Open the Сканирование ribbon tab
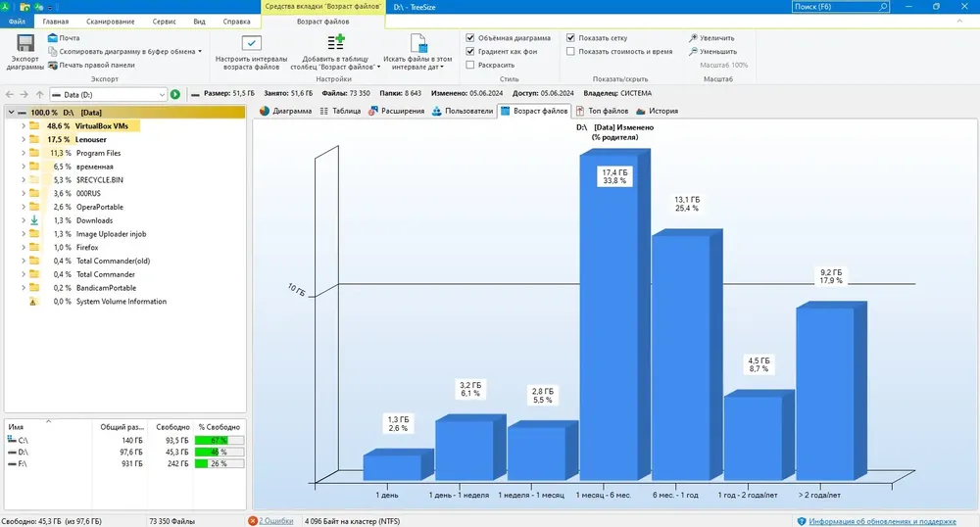 click(x=111, y=22)
